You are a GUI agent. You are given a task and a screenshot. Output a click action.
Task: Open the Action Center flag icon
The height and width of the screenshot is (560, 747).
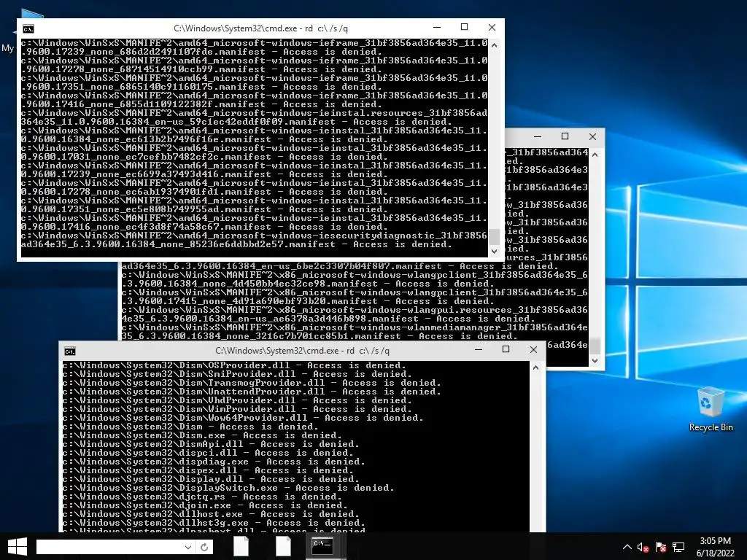661,548
